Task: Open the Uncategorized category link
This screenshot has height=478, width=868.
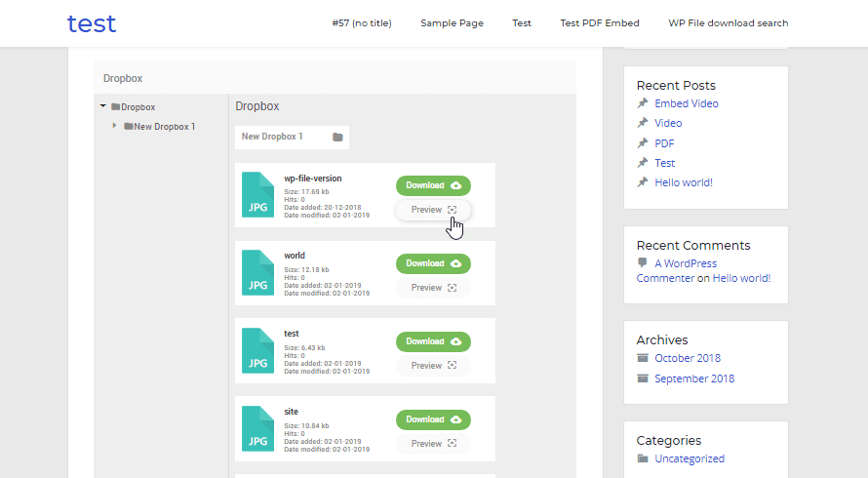Action: pos(690,458)
